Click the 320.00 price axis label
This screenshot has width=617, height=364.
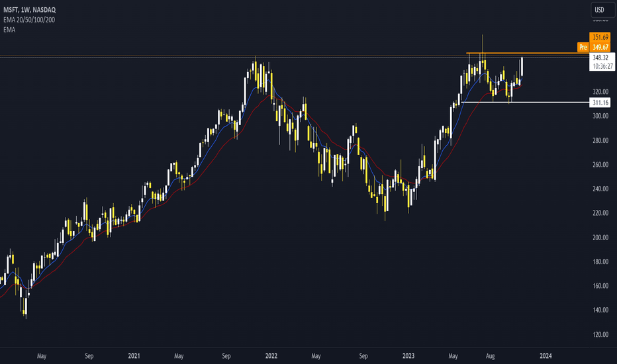600,92
